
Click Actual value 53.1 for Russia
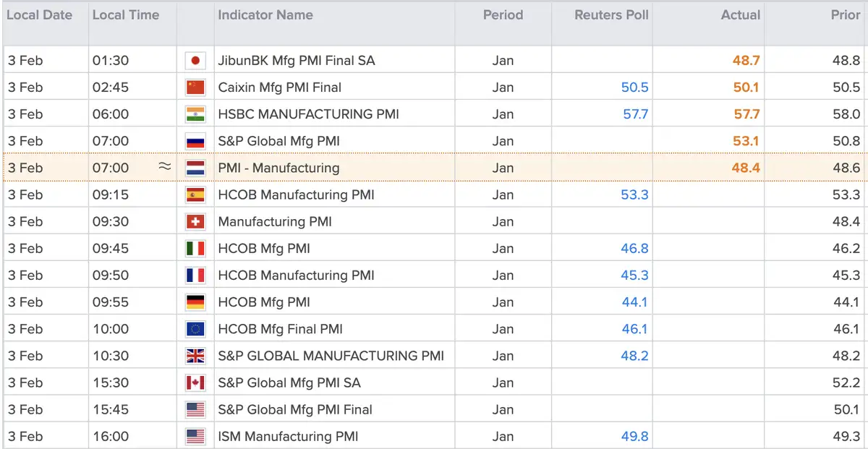coord(746,141)
